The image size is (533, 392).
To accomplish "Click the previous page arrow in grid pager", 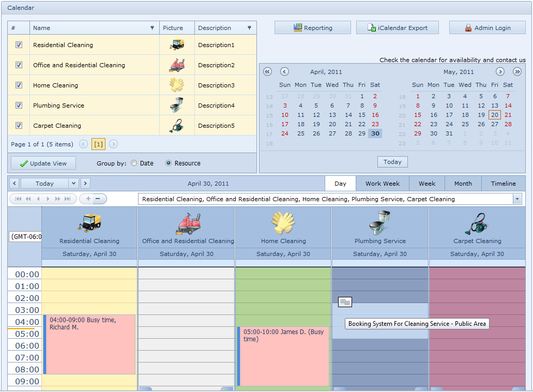I will point(83,144).
